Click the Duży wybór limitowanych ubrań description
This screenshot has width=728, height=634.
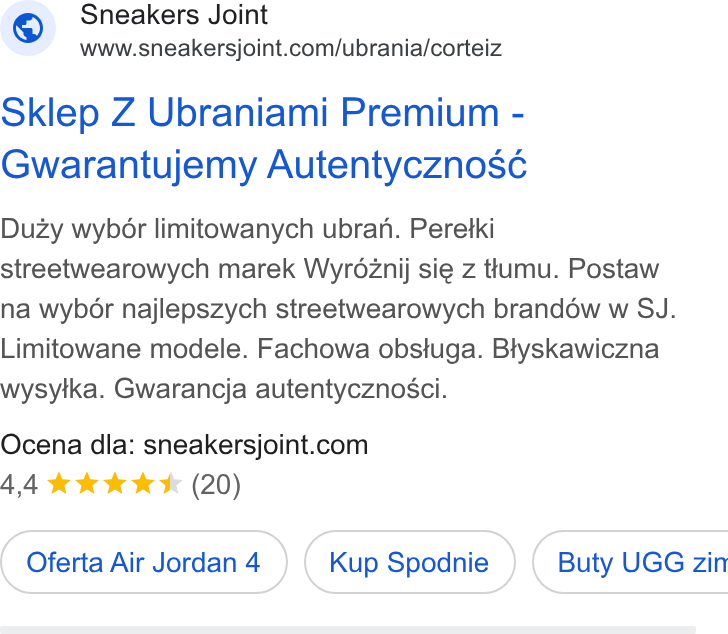pos(200,229)
